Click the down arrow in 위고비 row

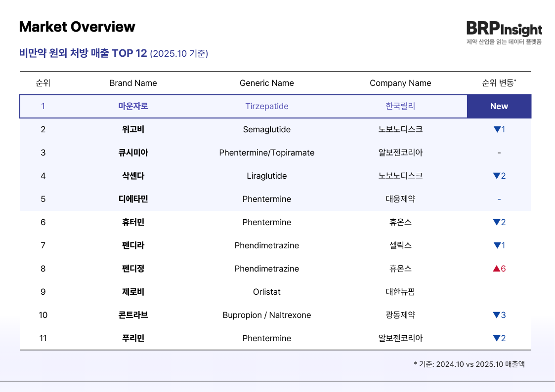[497, 129]
